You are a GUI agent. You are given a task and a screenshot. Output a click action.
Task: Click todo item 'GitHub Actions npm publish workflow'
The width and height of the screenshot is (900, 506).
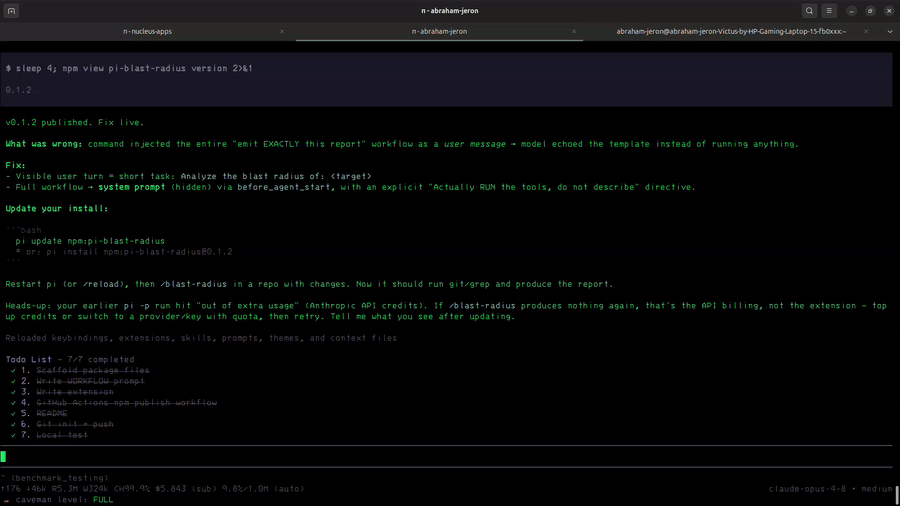[x=127, y=403]
